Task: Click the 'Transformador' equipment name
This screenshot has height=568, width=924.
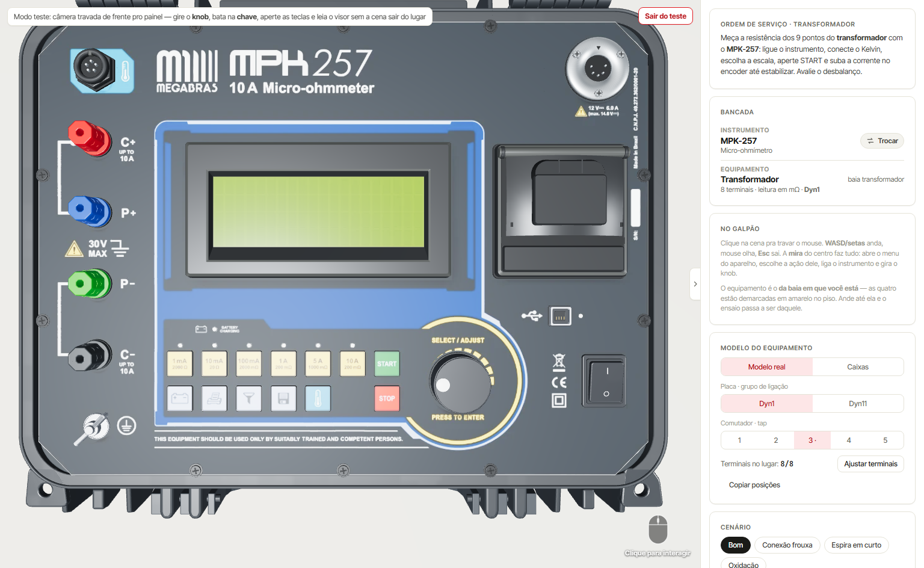Action: click(750, 179)
